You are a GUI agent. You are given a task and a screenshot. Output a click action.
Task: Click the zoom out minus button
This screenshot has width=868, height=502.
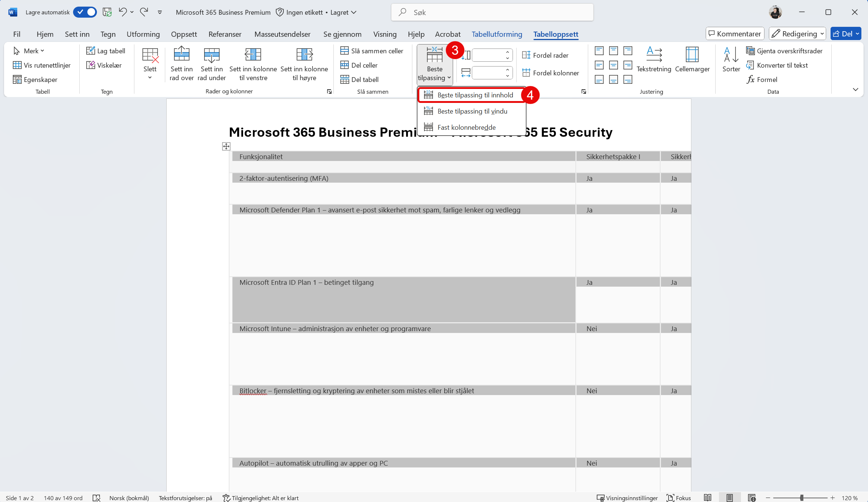pyautogui.click(x=768, y=498)
